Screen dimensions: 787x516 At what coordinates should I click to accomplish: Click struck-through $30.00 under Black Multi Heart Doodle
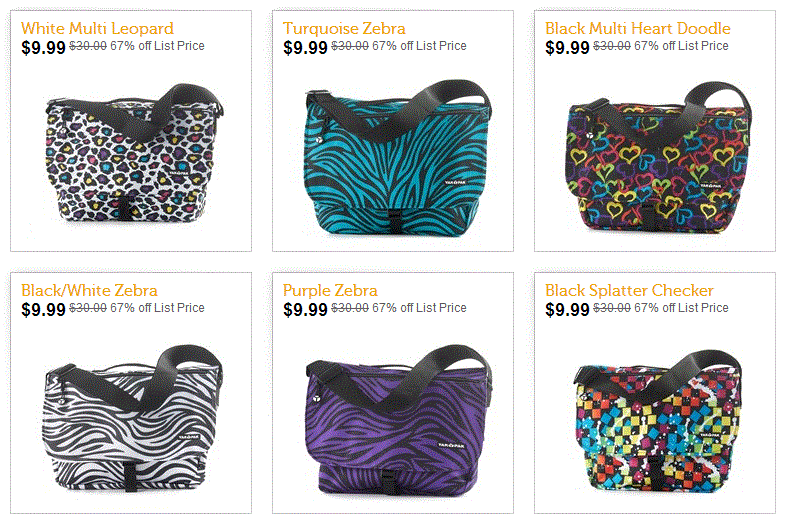tap(612, 46)
